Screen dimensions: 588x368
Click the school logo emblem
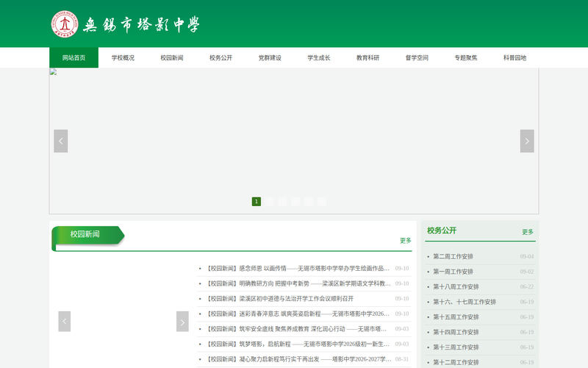[x=65, y=24]
